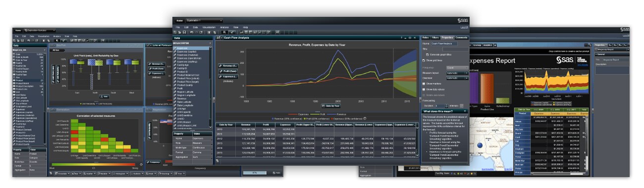Click the Redo icon in center toolbar
This screenshot has width=644, height=188.
[196, 32]
